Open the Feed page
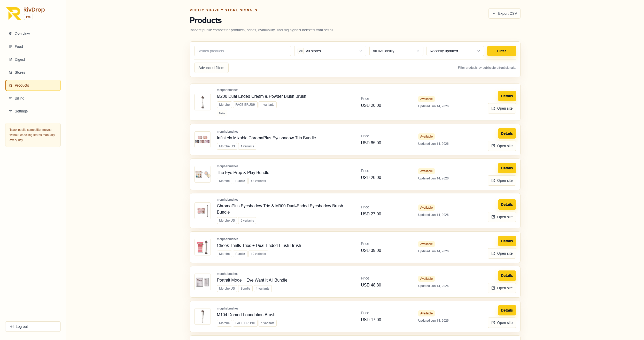The height and width of the screenshot is (340, 644). (x=33, y=47)
